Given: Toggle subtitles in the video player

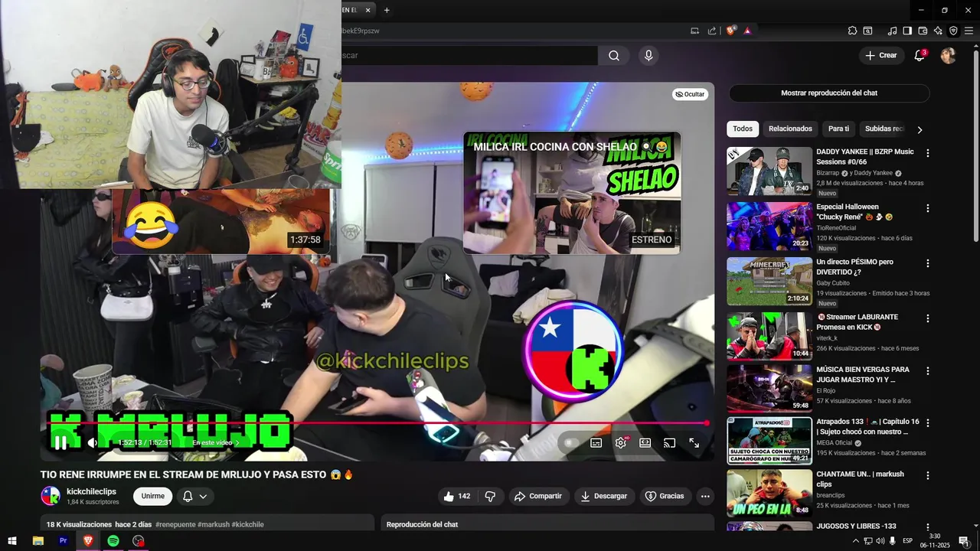Looking at the screenshot, I should tap(596, 442).
